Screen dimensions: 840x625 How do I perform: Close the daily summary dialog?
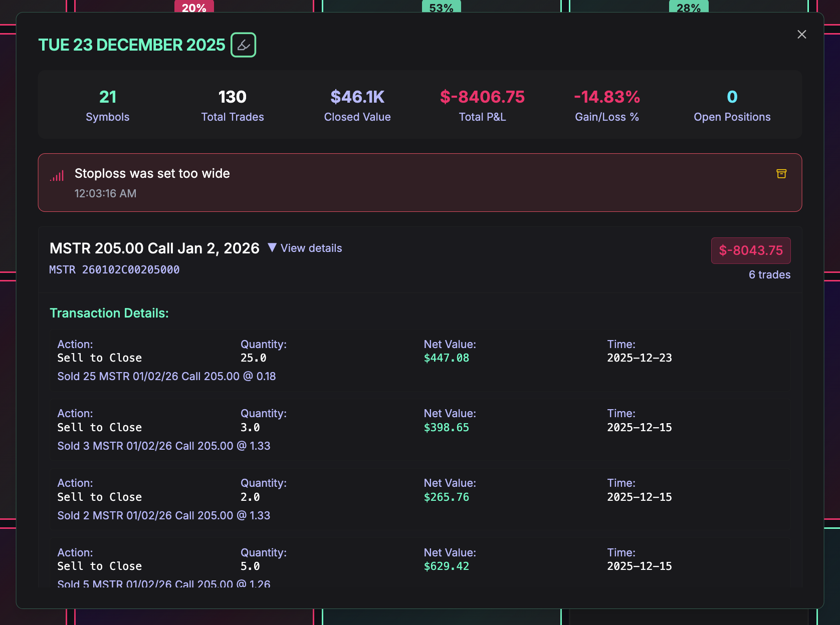802,34
